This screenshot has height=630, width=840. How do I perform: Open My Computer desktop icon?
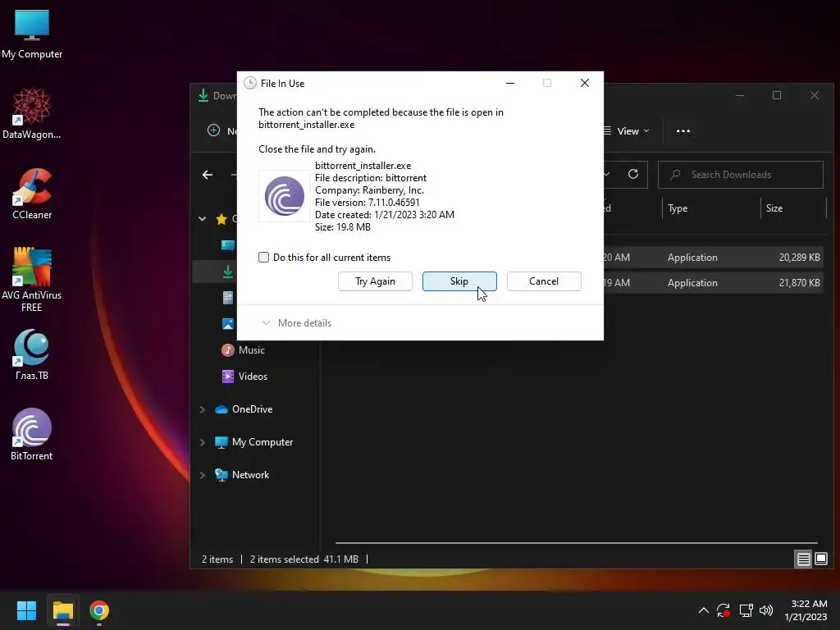[32, 34]
